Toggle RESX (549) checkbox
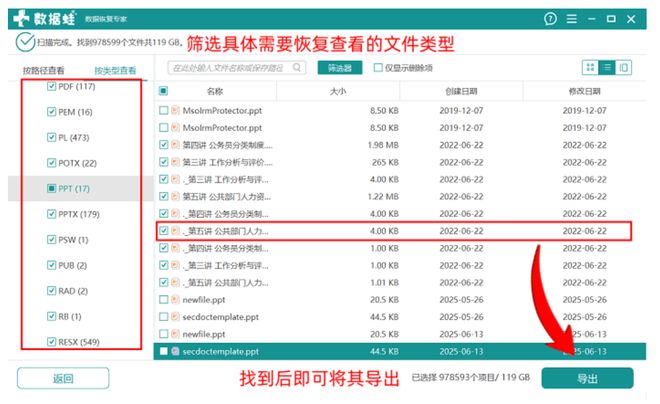This screenshot has width=660, height=404. pos(51,342)
